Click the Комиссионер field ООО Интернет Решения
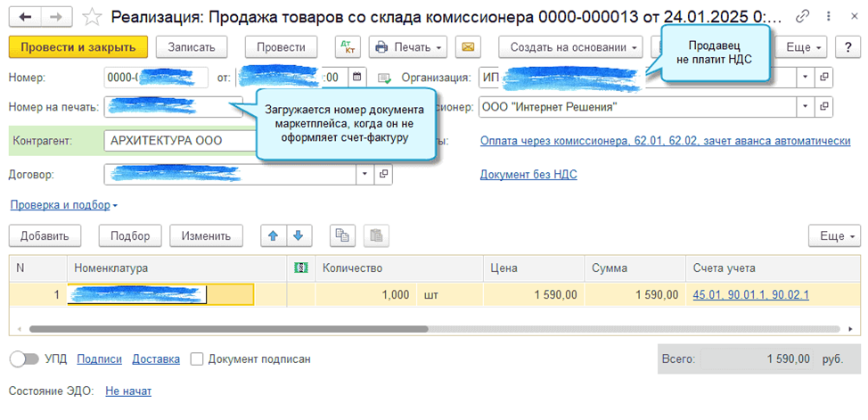This screenshot has height=420, width=868. point(638,107)
